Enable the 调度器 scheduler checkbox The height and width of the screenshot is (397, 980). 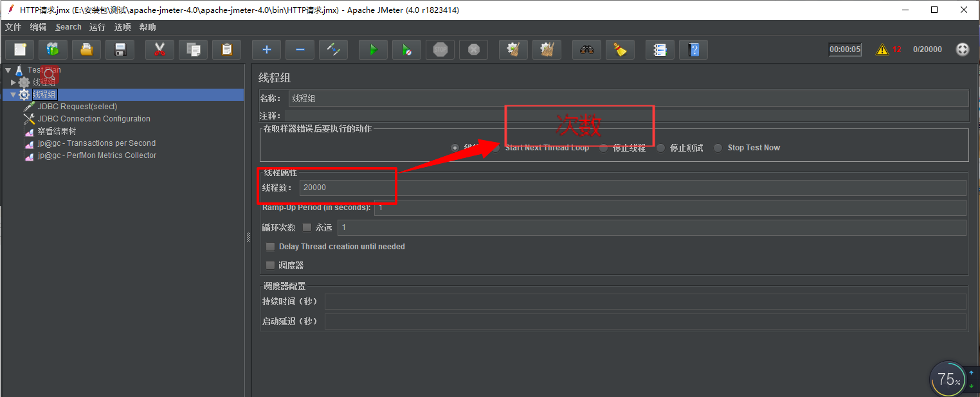pyautogui.click(x=270, y=265)
